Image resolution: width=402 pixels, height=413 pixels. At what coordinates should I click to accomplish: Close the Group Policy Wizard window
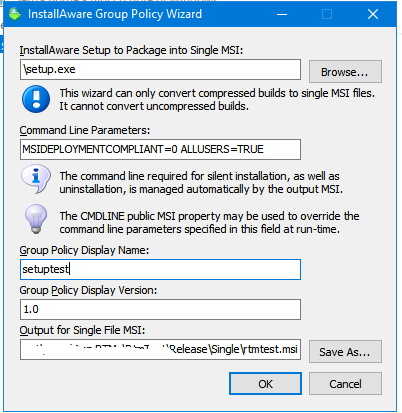[x=373, y=14]
